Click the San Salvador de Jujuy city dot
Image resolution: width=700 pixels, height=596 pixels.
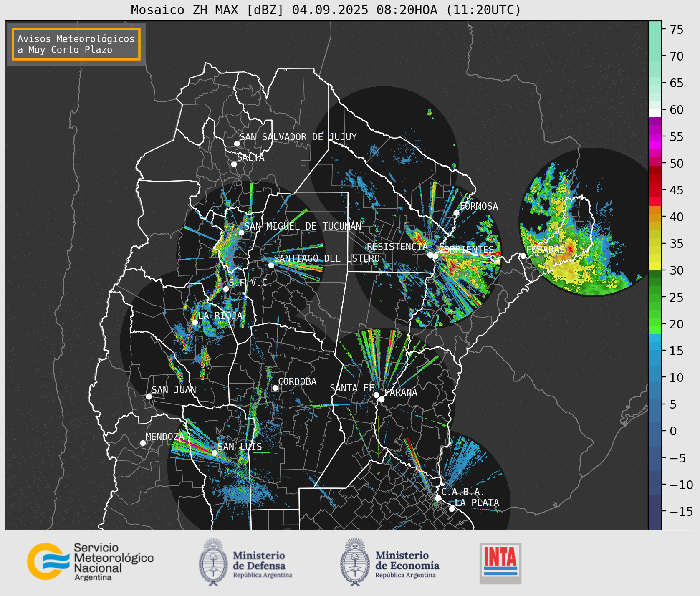237,144
